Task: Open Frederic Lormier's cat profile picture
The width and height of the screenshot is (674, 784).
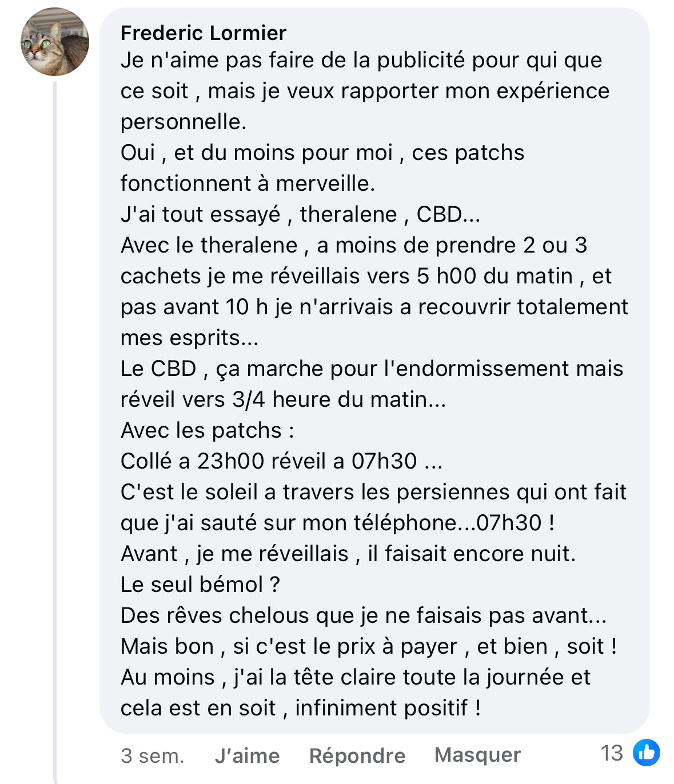Action: pos(55,42)
